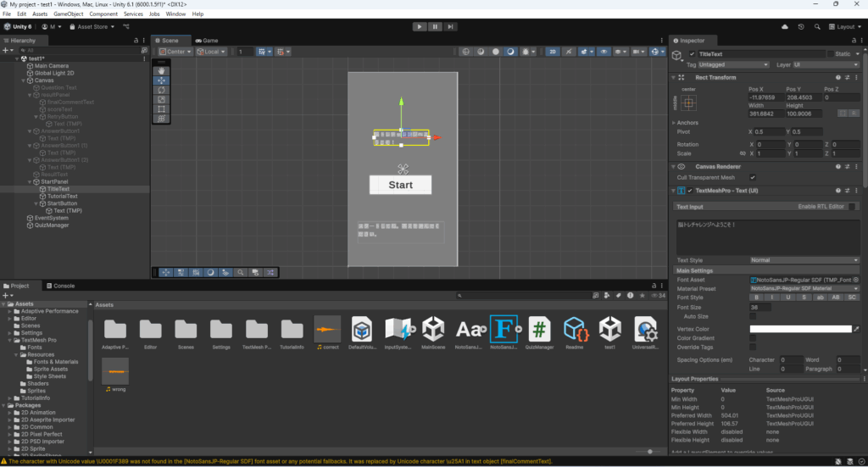
Task: Open the Local rotation dropdown
Action: [x=211, y=52]
